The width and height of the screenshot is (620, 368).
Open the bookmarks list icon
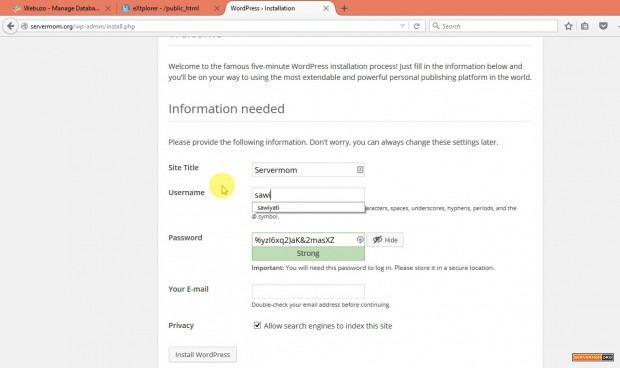tap(585, 26)
